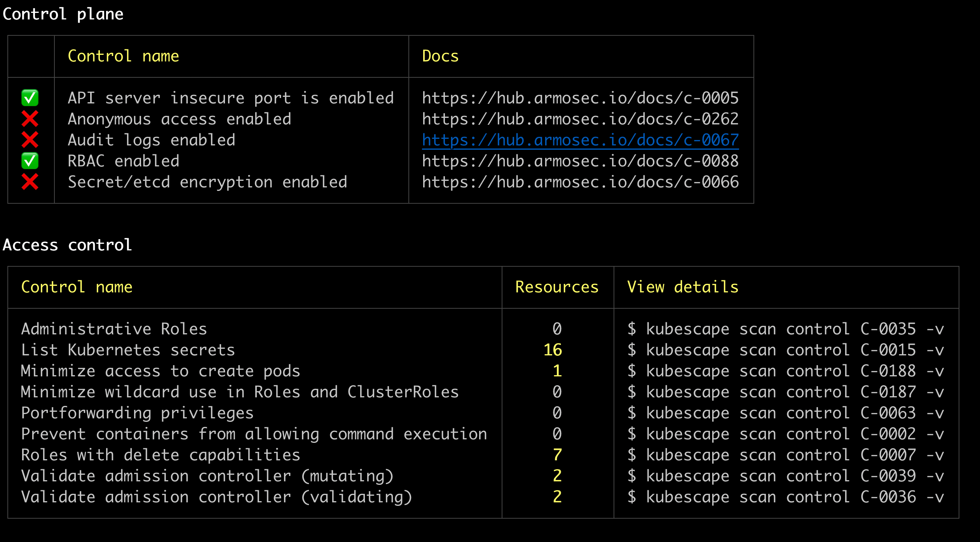Click red X icon beside Audit logs enabled
This screenshot has width=980, height=542.
[30, 140]
